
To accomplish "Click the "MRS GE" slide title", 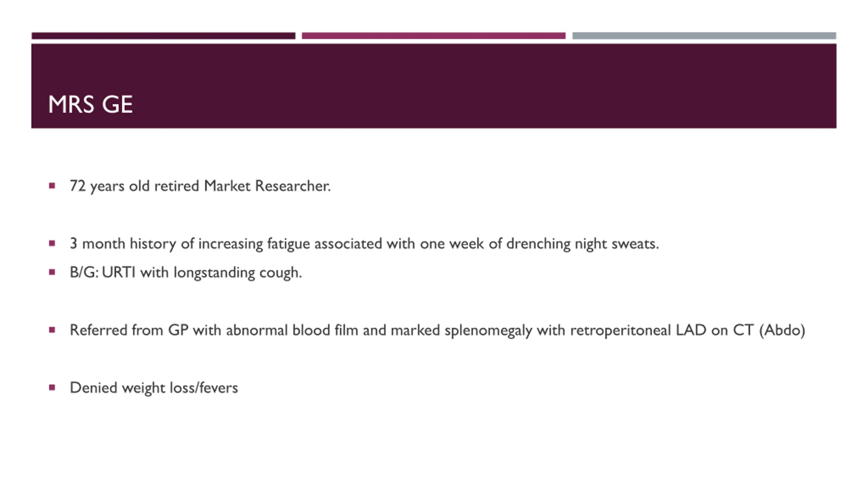I will pos(90,104).
